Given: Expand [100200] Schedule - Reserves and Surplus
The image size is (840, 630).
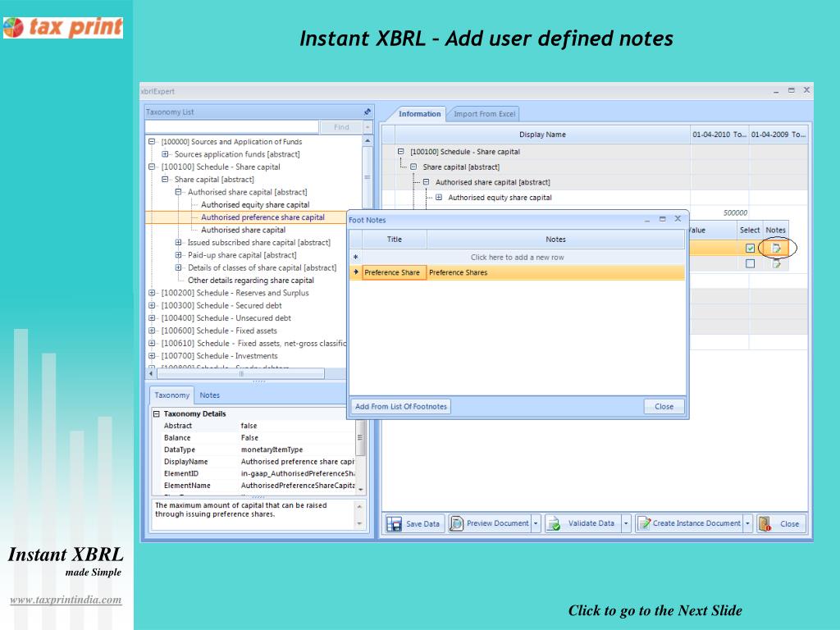Looking at the screenshot, I should point(152,293).
